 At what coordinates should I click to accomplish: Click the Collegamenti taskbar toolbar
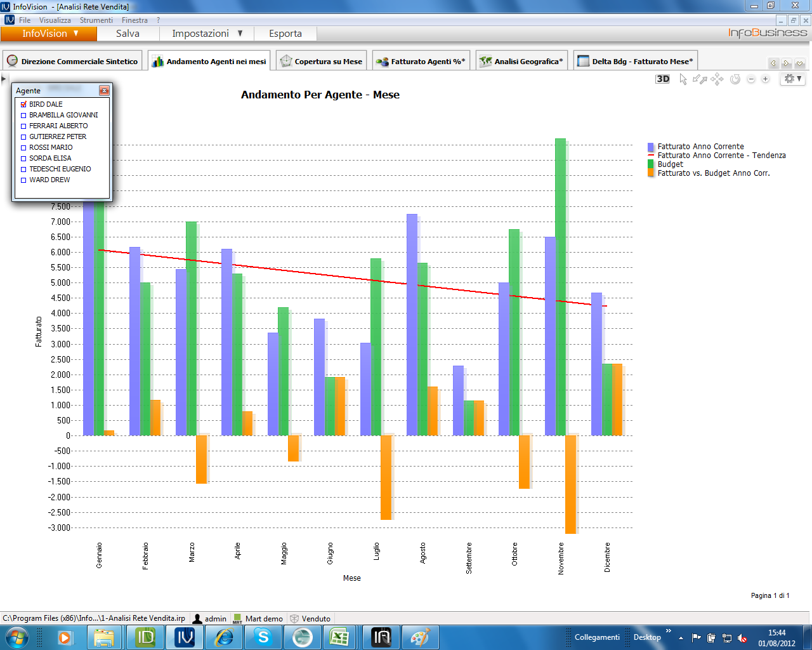pyautogui.click(x=597, y=637)
